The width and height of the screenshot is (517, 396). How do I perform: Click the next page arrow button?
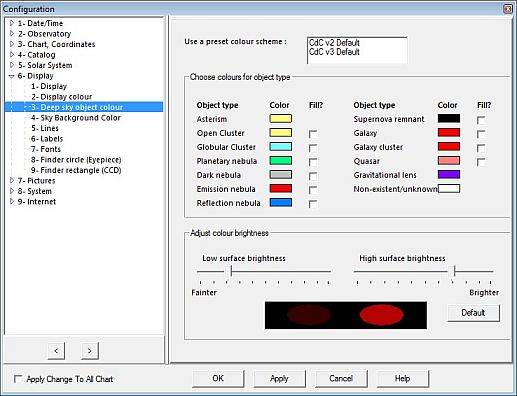click(x=90, y=351)
